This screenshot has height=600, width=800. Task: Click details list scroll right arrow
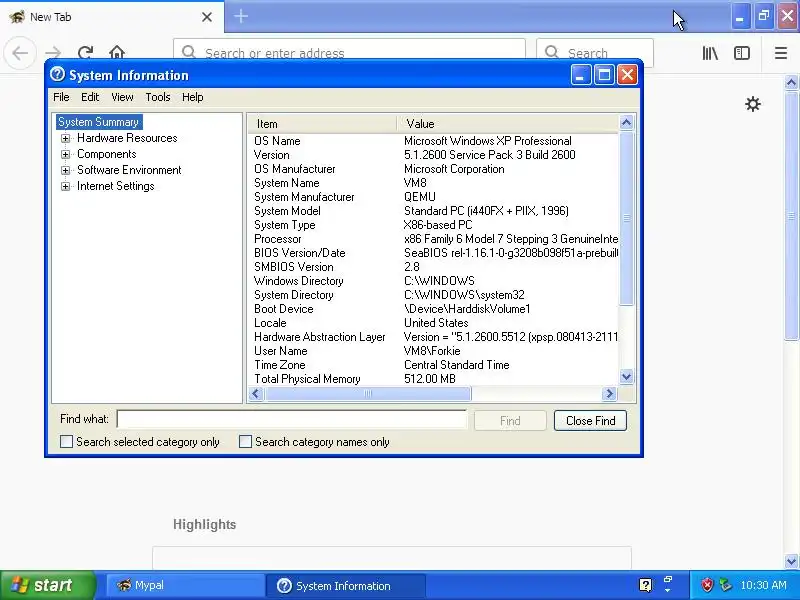tap(609, 393)
